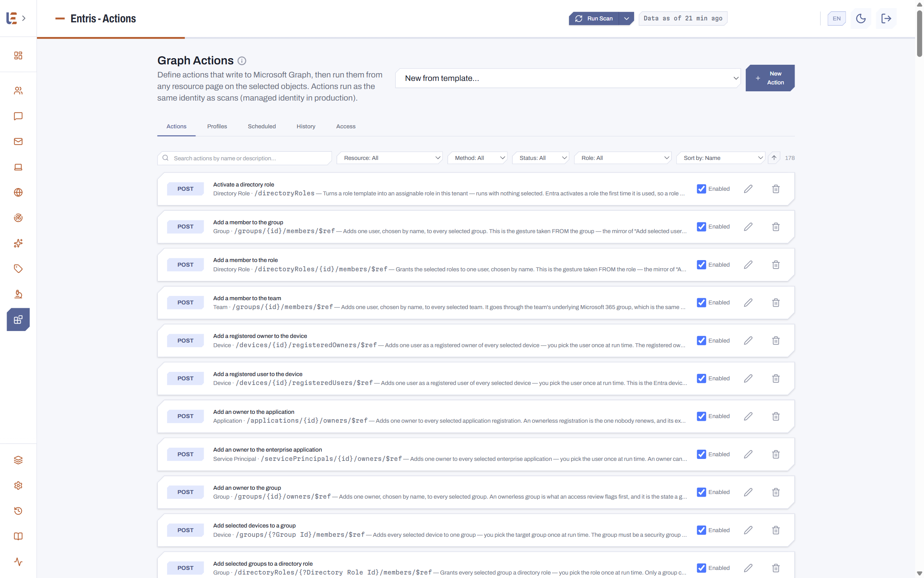Screen dimensions: 924x578
Task: Switch to the Profiles tab
Action: (x=217, y=126)
